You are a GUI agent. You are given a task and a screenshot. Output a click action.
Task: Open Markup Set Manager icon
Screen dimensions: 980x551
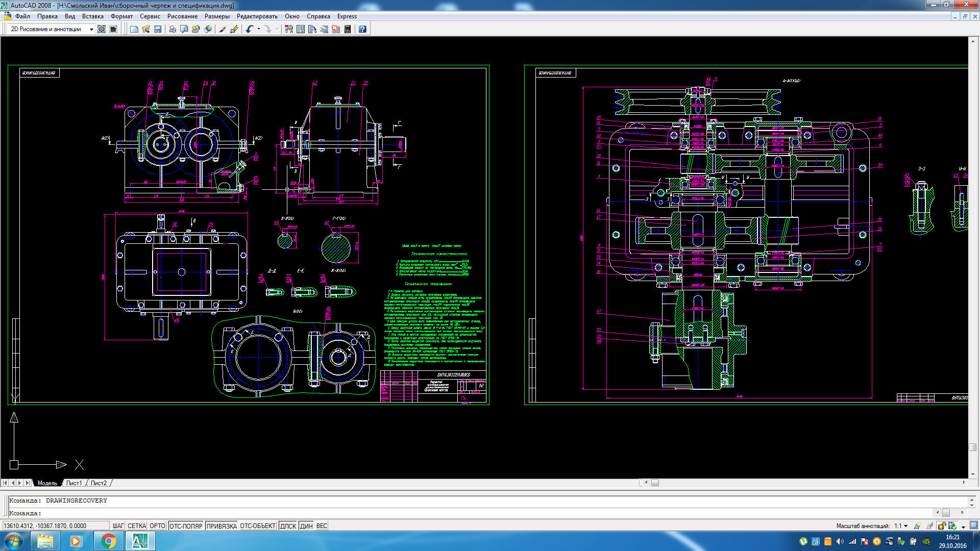(x=336, y=29)
